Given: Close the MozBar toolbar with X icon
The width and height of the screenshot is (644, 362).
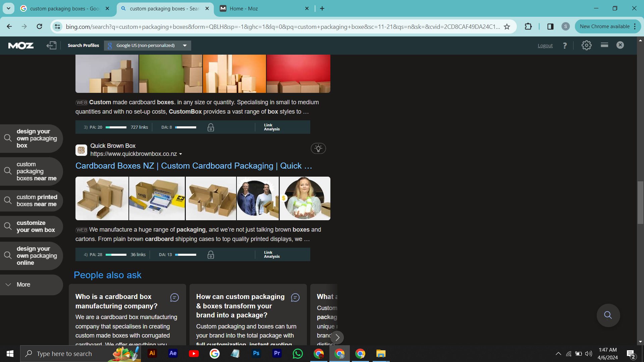Looking at the screenshot, I should 620,45.
